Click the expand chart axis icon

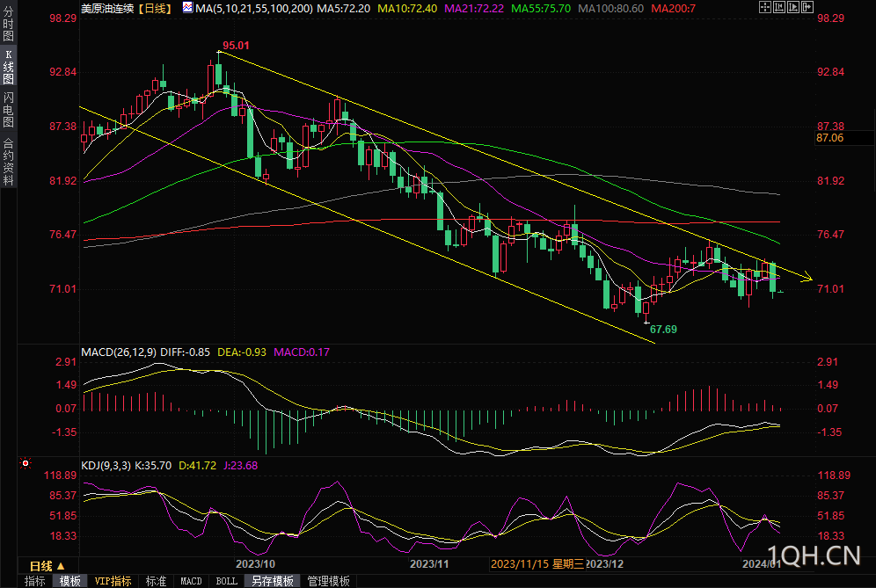[x=793, y=7]
